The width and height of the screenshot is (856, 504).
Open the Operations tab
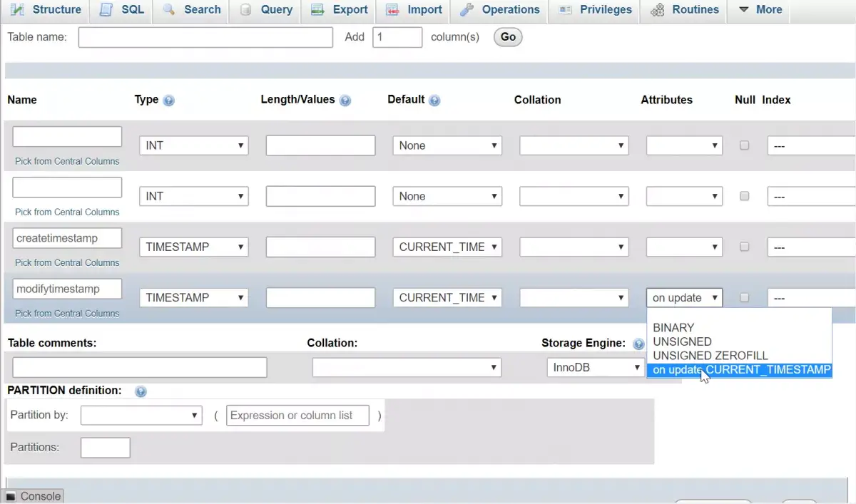point(500,10)
